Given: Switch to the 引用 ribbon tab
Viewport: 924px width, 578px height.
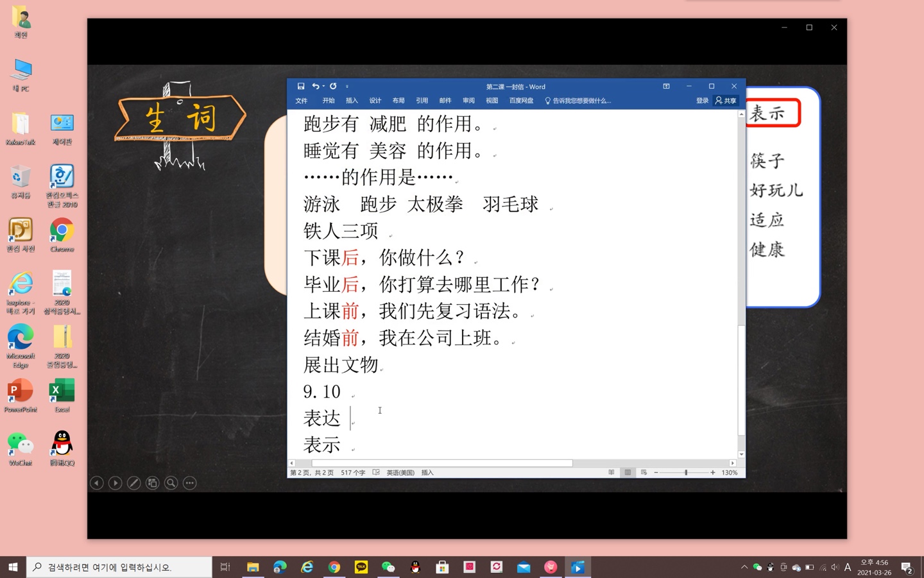Looking at the screenshot, I should pos(422,101).
